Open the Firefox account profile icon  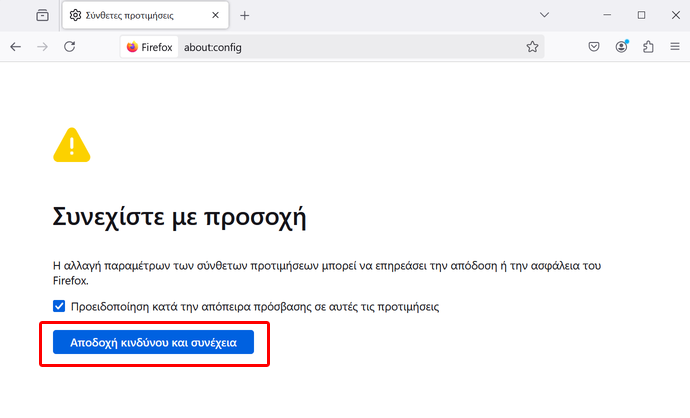(x=621, y=47)
